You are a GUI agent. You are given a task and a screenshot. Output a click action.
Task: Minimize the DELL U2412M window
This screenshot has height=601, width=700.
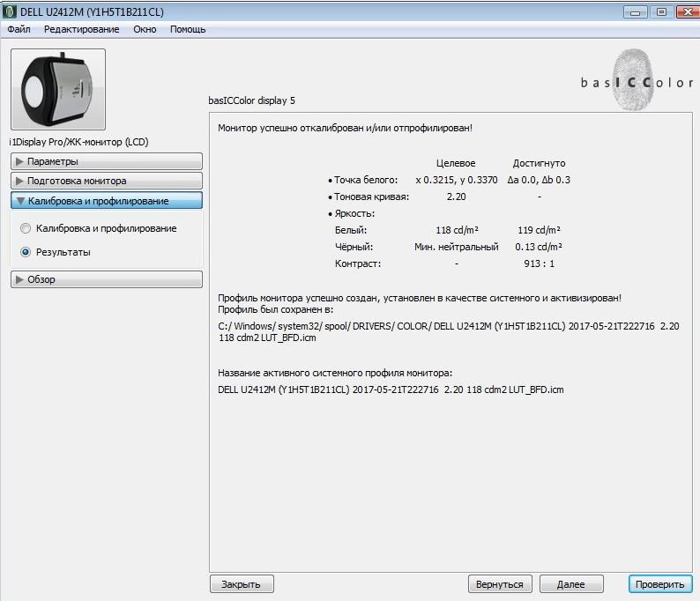[x=635, y=12]
